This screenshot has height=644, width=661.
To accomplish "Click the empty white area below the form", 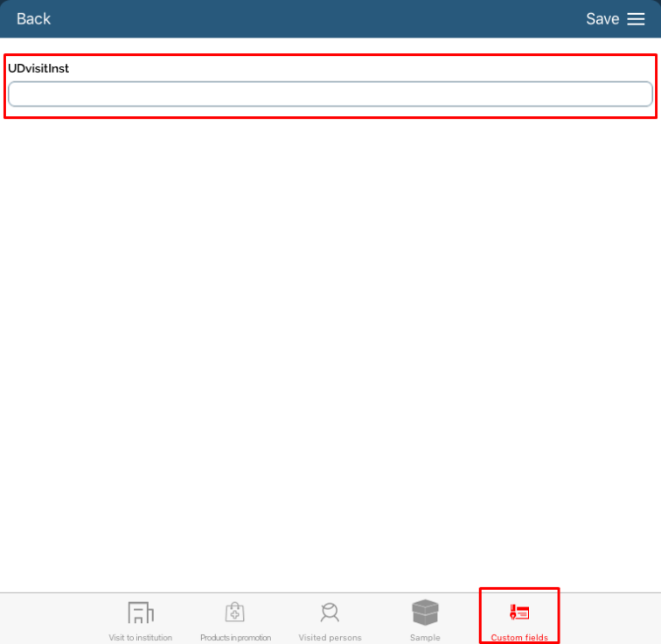I will tap(330, 350).
